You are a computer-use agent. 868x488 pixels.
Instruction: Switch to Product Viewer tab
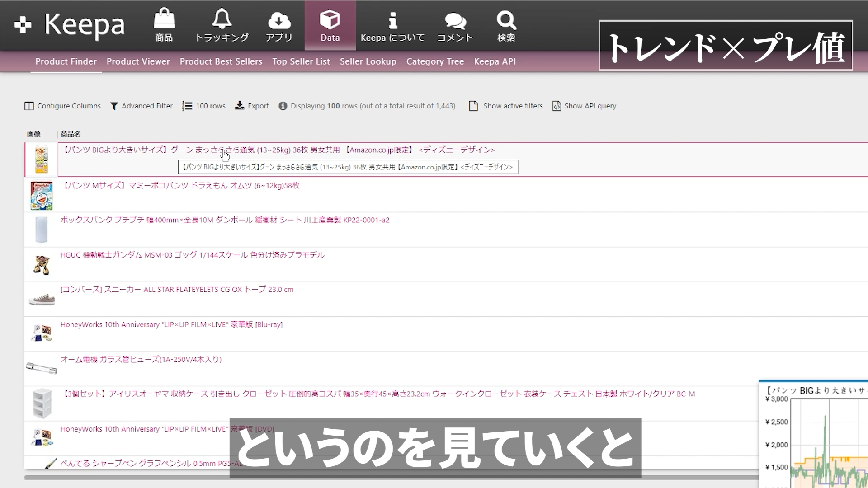click(x=138, y=61)
